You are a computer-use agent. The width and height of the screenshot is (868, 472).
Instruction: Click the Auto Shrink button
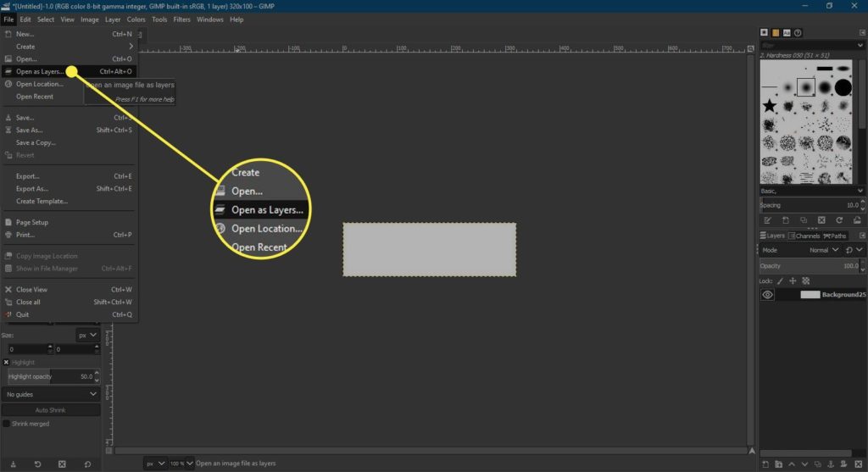[x=50, y=410]
